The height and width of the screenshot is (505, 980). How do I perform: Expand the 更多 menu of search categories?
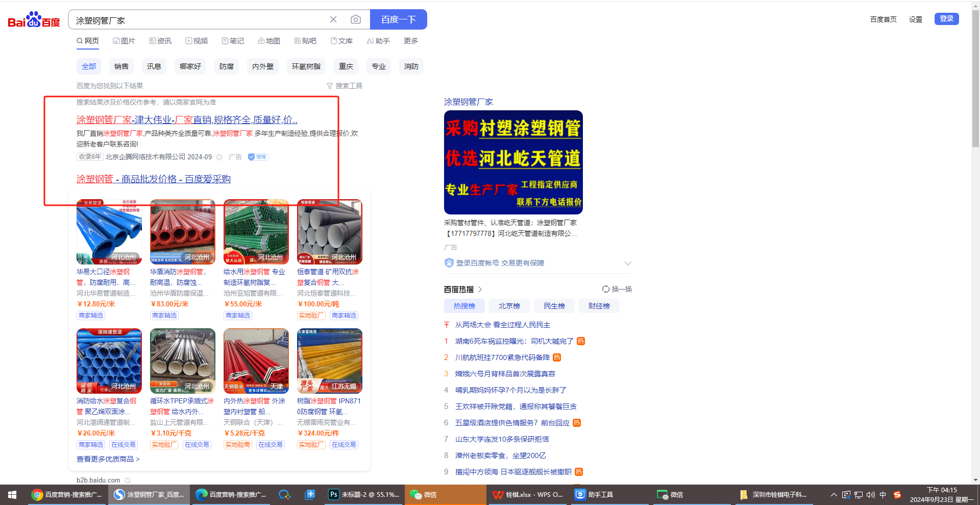[x=411, y=41]
